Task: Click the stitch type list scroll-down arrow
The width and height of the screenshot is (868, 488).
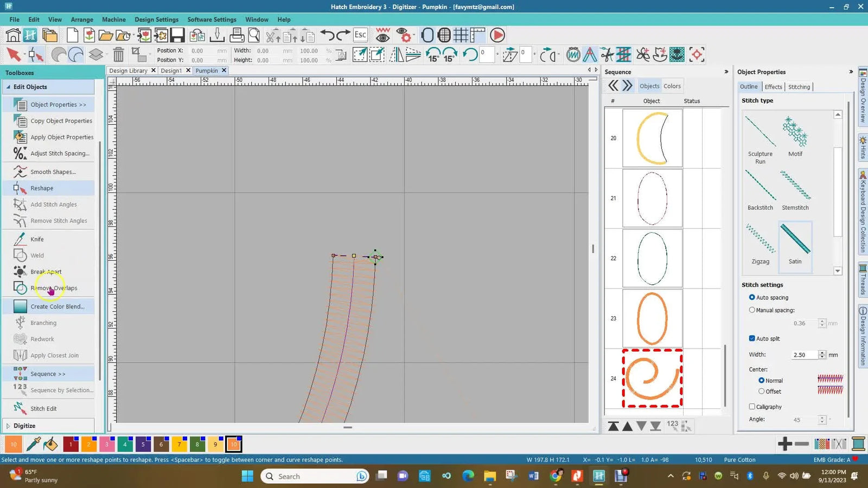Action: click(x=838, y=271)
